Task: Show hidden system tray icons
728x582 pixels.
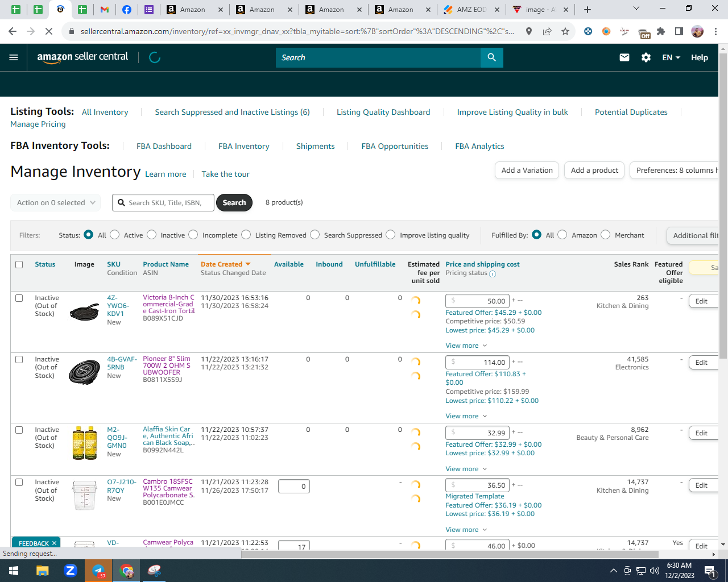Action: (613, 571)
